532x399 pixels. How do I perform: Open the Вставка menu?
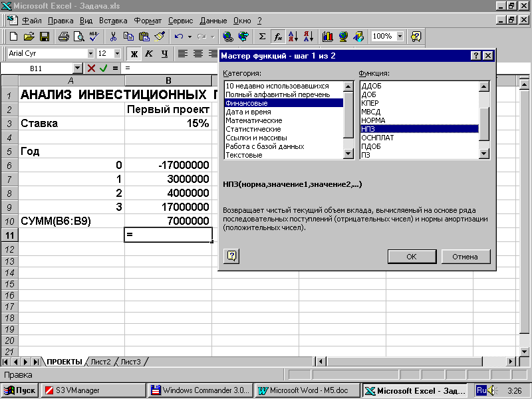[x=113, y=21]
